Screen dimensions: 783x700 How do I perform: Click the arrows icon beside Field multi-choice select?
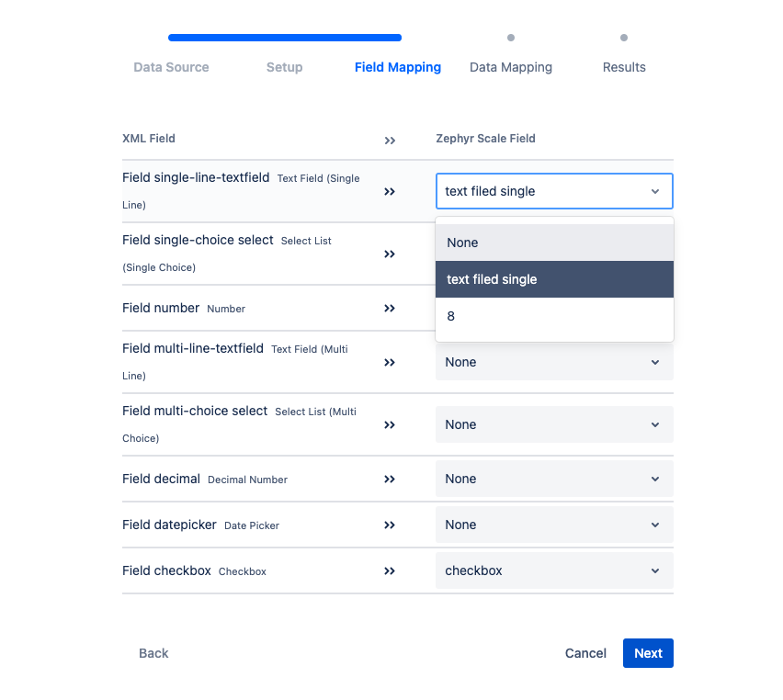[x=390, y=424]
